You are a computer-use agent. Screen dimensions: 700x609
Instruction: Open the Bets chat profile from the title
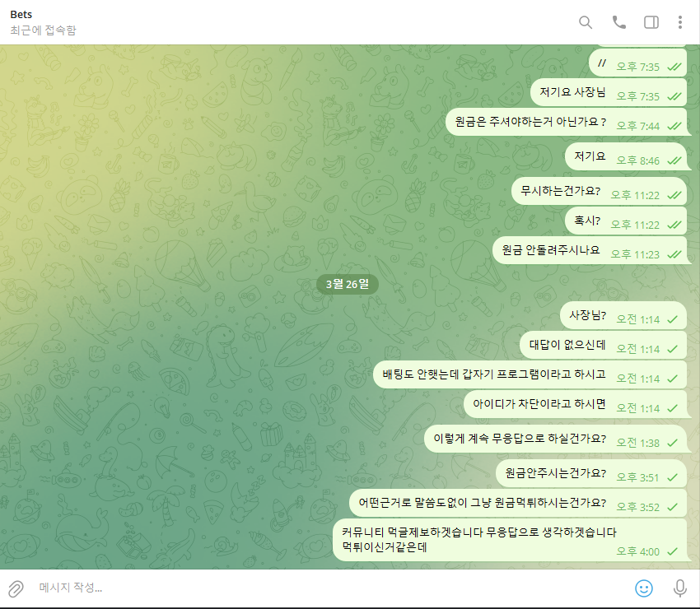(x=21, y=14)
